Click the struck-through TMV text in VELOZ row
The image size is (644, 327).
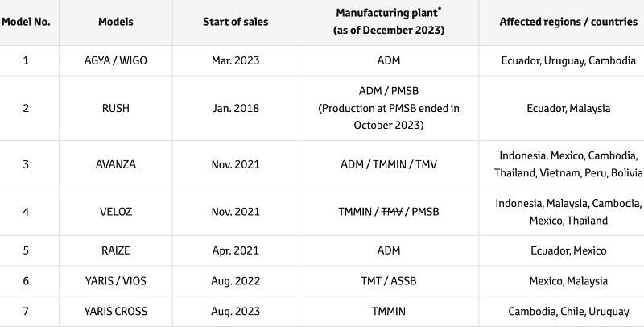tap(390, 212)
